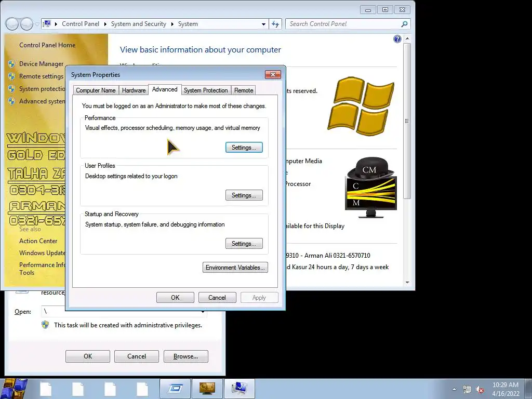This screenshot has width=532, height=399.
Task: Open the Windows Start button
Action: [13, 389]
